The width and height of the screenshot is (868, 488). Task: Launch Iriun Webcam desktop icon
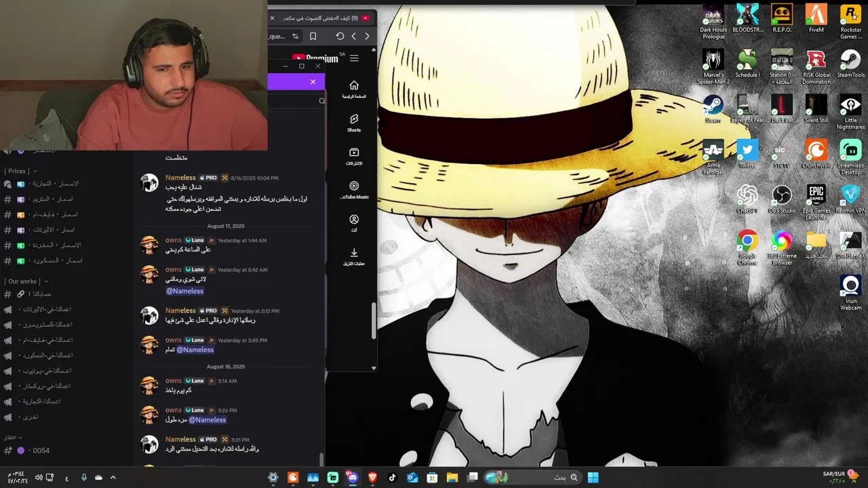(x=850, y=293)
